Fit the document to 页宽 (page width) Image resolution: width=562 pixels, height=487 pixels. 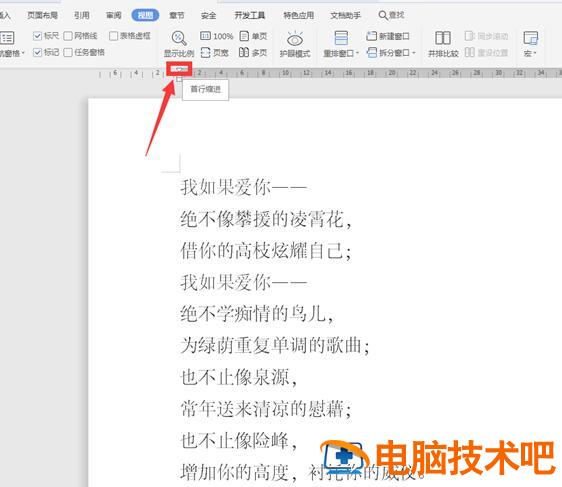214,53
